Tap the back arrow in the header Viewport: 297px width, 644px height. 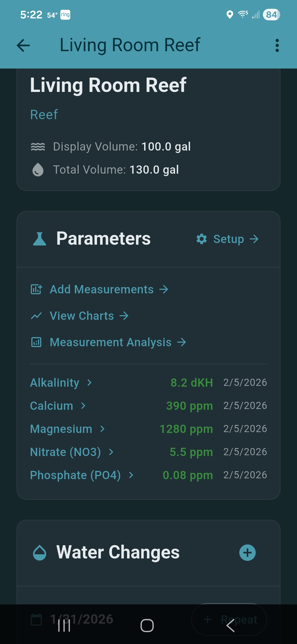[23, 45]
